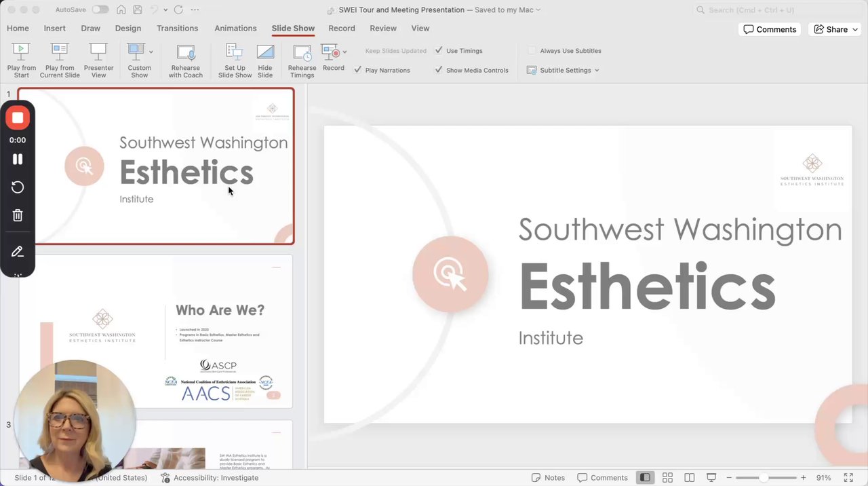Viewport: 868px width, 486px height.
Task: Open the document title save-location chevron
Action: [538, 10]
